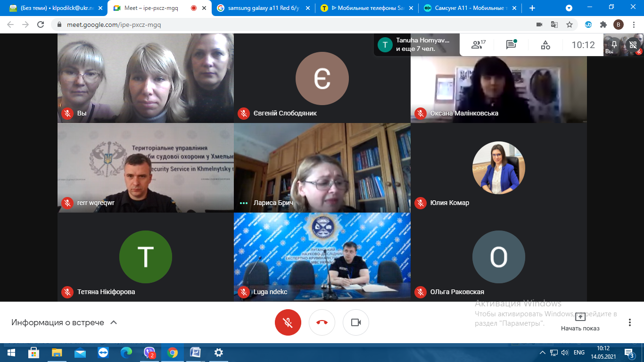
Task: Click Начать показ to present screen
Action: (580, 322)
